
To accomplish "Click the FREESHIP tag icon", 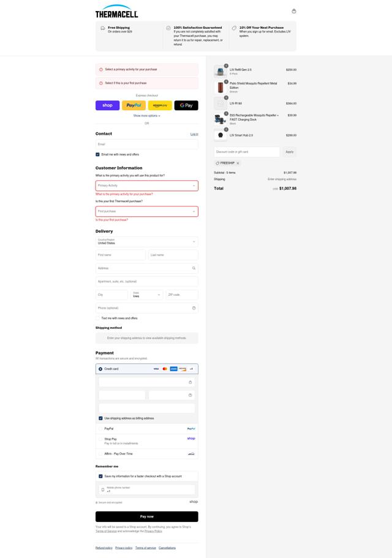I will click(217, 163).
